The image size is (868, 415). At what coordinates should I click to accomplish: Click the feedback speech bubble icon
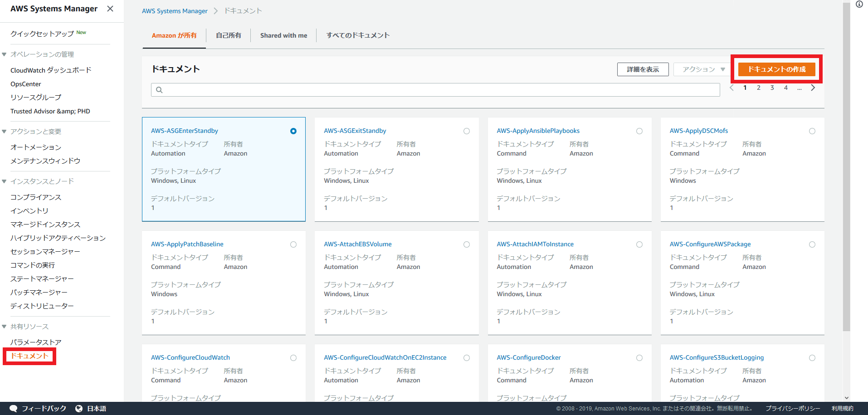tap(13, 409)
